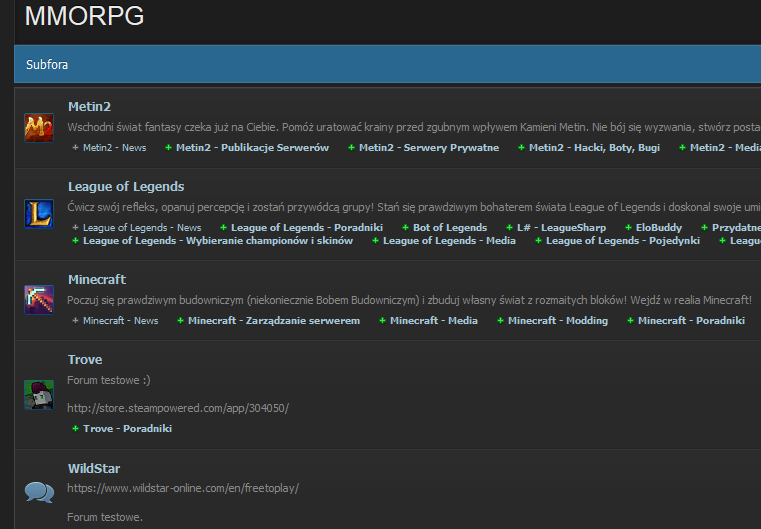Viewport: 761px width, 529px height.
Task: Click the grey plus beside League of Legends - News
Action: coord(75,228)
